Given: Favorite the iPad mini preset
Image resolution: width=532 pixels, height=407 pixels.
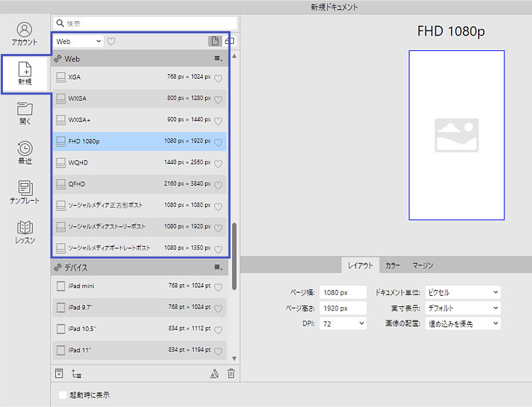Looking at the screenshot, I should 218,286.
